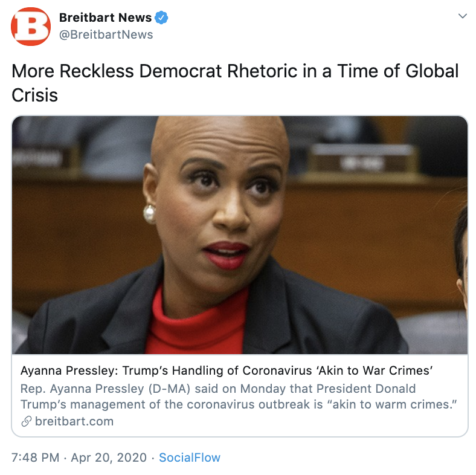This screenshot has height=475, width=476.
Task: Click the chain link icon beside breitbart.com
Action: 27,421
